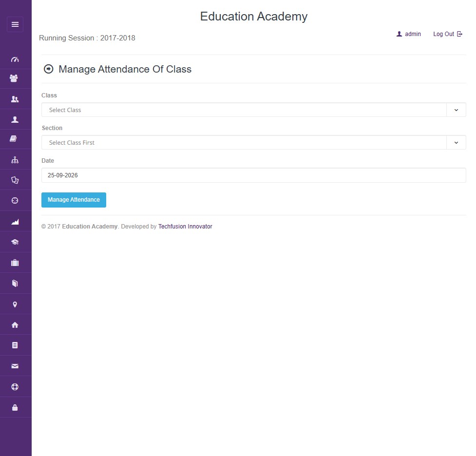This screenshot has height=456, width=476.
Task: Click the Education Academy title
Action: coord(254,17)
